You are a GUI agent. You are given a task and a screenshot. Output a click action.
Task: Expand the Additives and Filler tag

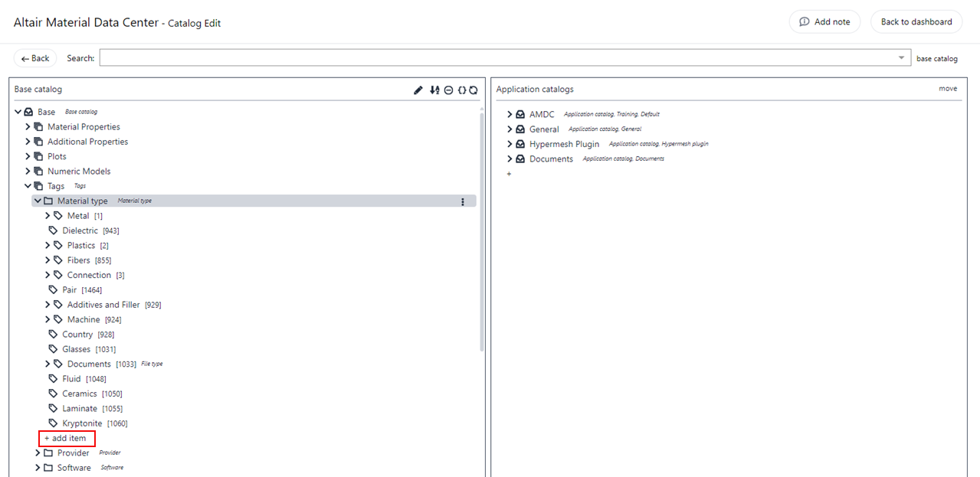pyautogui.click(x=48, y=305)
